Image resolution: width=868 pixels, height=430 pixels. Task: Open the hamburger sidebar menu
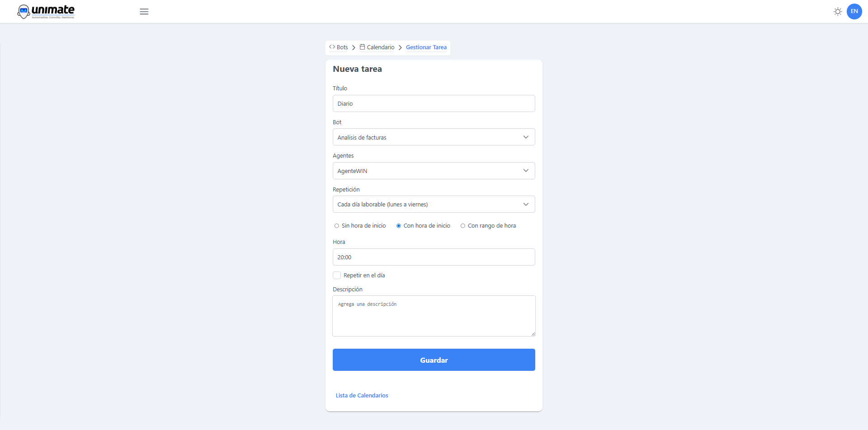[144, 12]
